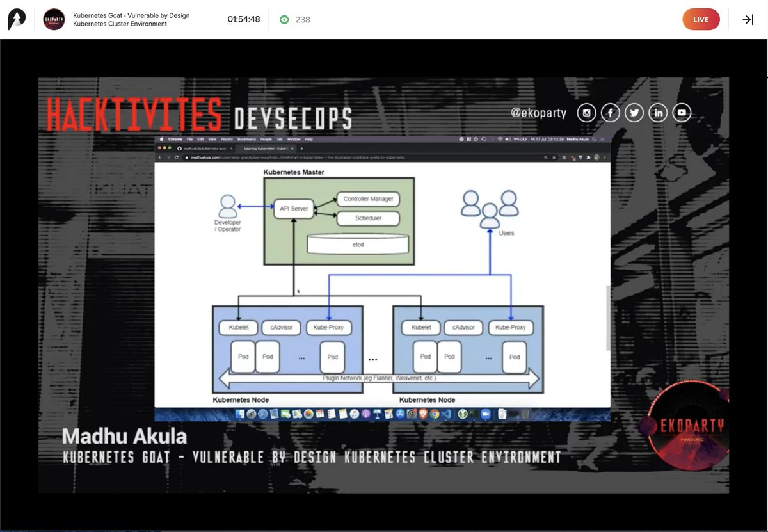768x532 pixels.
Task: Open a new Chrome tab with the plus button
Action: pos(301,149)
